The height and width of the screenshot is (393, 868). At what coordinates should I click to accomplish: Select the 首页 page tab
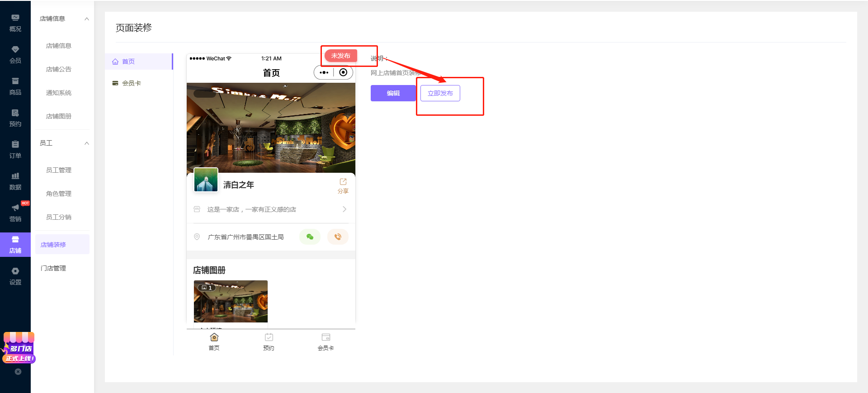click(139, 62)
